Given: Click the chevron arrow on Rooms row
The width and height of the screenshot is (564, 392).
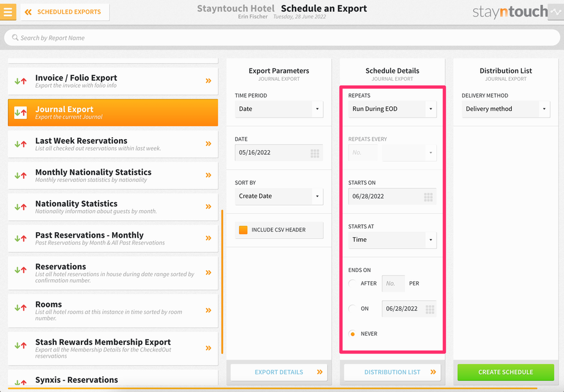Looking at the screenshot, I should tap(208, 310).
